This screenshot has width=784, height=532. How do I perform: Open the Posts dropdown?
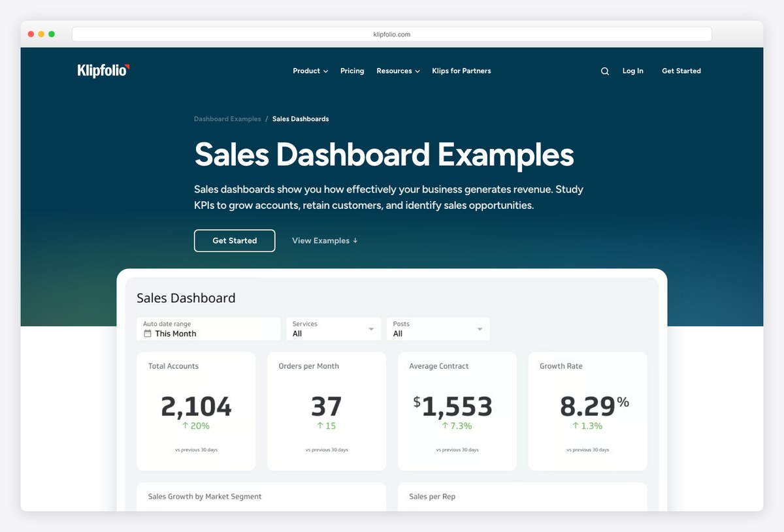438,329
